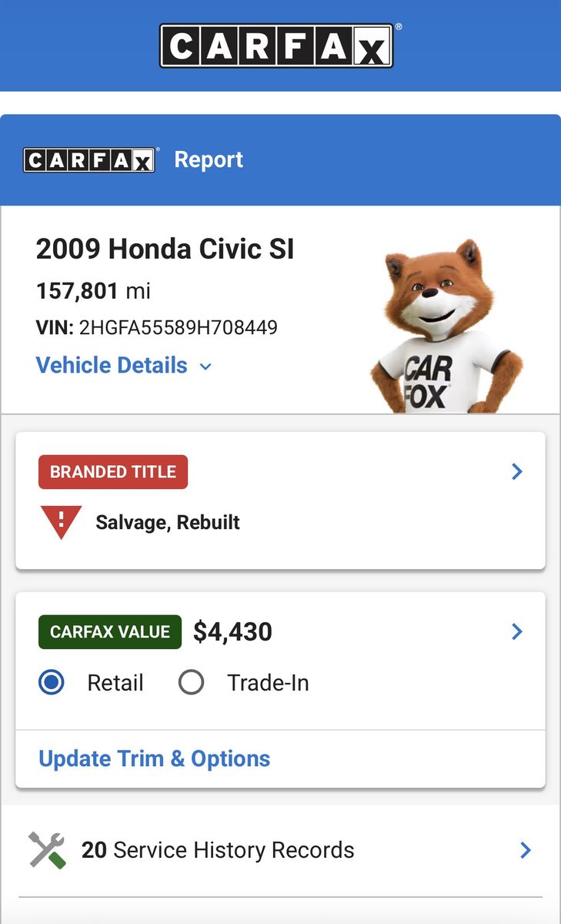Click the $4,430 value amount
The height and width of the screenshot is (924, 561).
pyautogui.click(x=232, y=632)
